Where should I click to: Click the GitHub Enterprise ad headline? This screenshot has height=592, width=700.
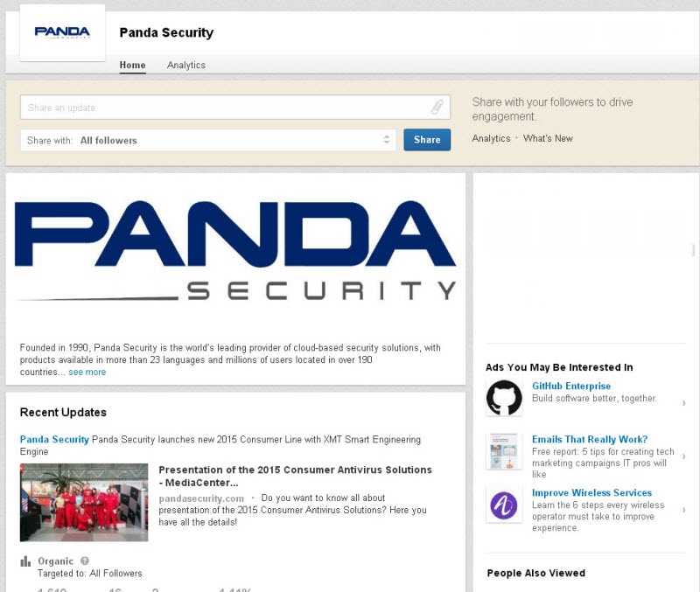(570, 386)
